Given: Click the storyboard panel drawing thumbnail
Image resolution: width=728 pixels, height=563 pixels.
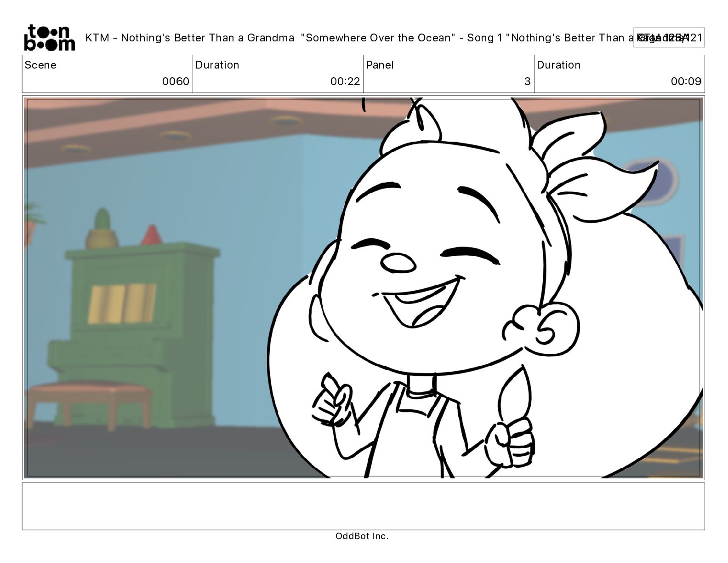Looking at the screenshot, I should click(363, 288).
